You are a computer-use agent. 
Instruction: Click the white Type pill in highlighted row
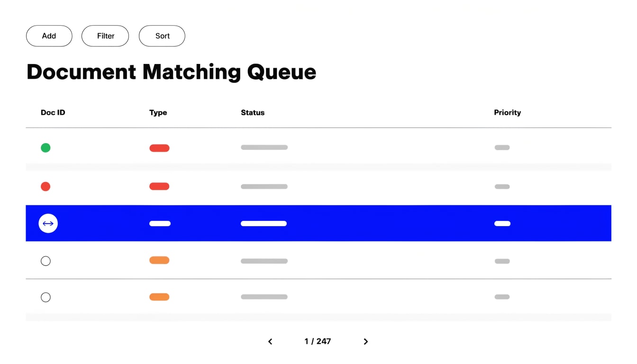pyautogui.click(x=160, y=224)
